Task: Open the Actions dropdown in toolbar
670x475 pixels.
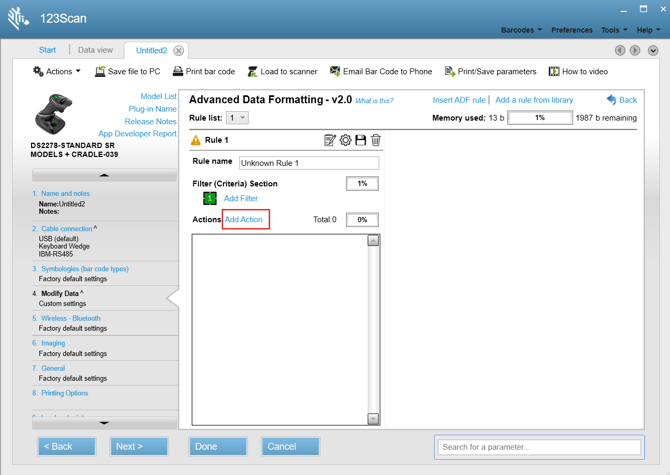Action: (x=57, y=72)
